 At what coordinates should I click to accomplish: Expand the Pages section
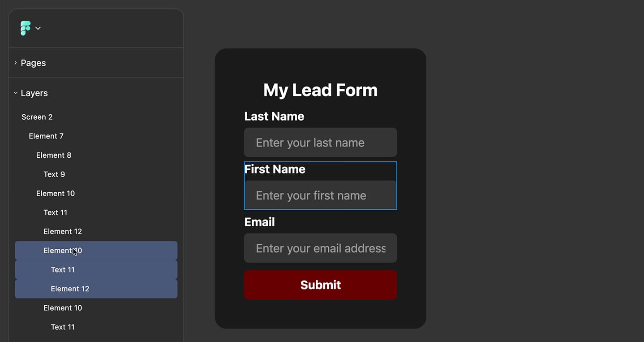16,63
